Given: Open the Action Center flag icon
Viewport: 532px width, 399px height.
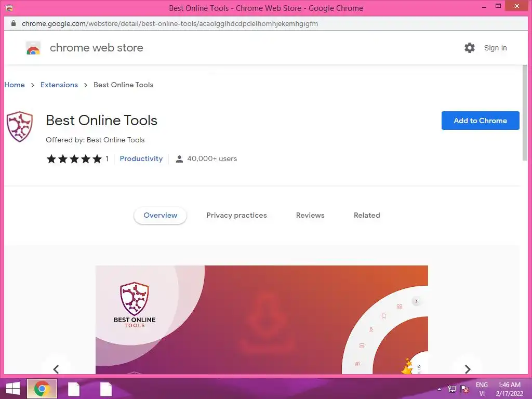Looking at the screenshot, I should coord(464,389).
